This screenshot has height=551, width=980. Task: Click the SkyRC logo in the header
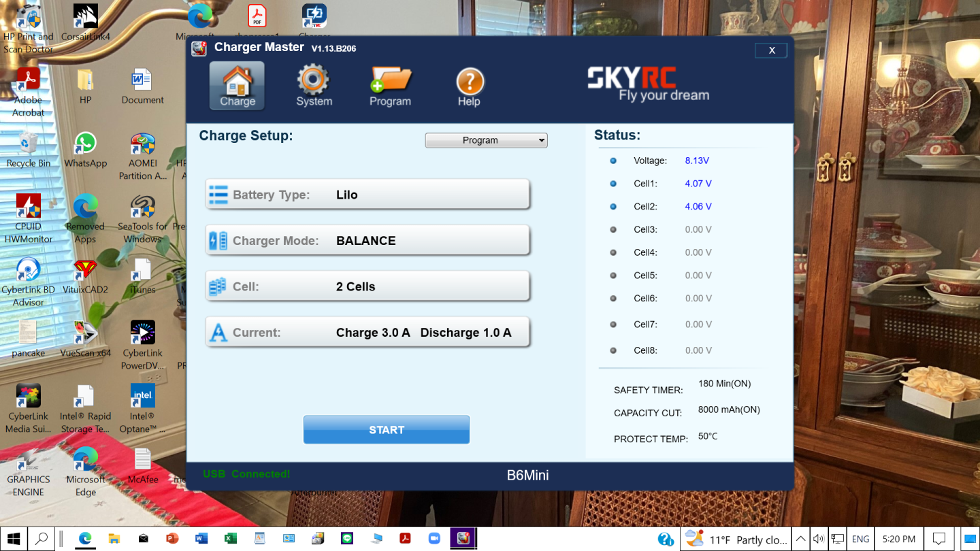point(649,84)
